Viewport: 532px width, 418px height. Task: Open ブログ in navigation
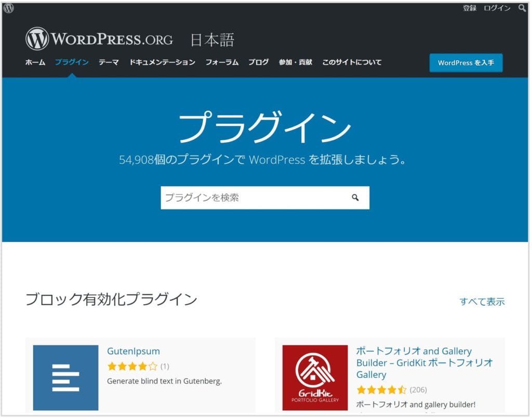point(259,62)
